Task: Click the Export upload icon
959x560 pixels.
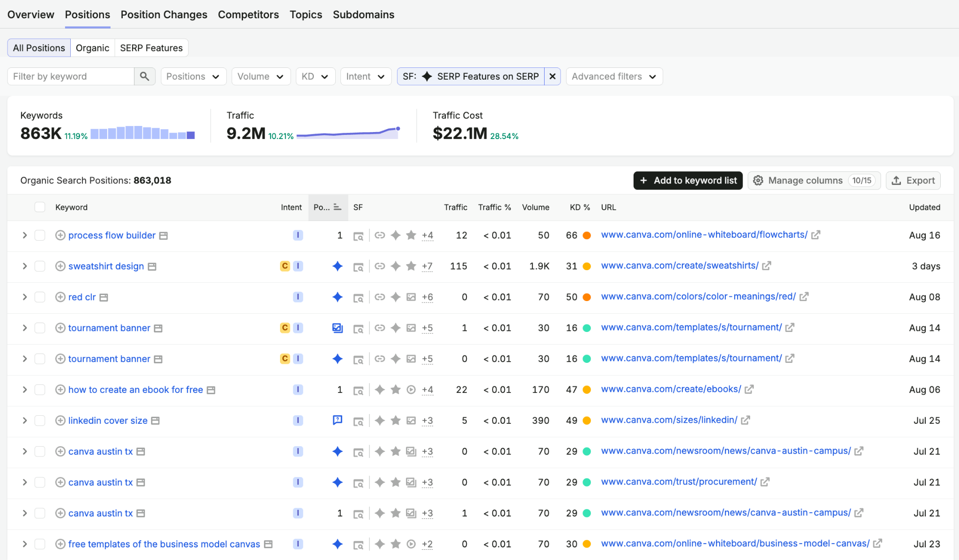Action: pos(896,181)
